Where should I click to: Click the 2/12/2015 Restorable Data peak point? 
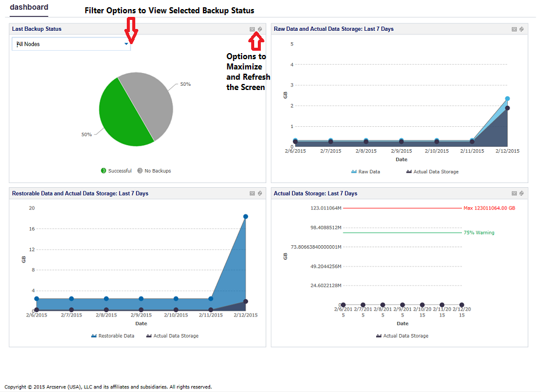click(x=246, y=216)
